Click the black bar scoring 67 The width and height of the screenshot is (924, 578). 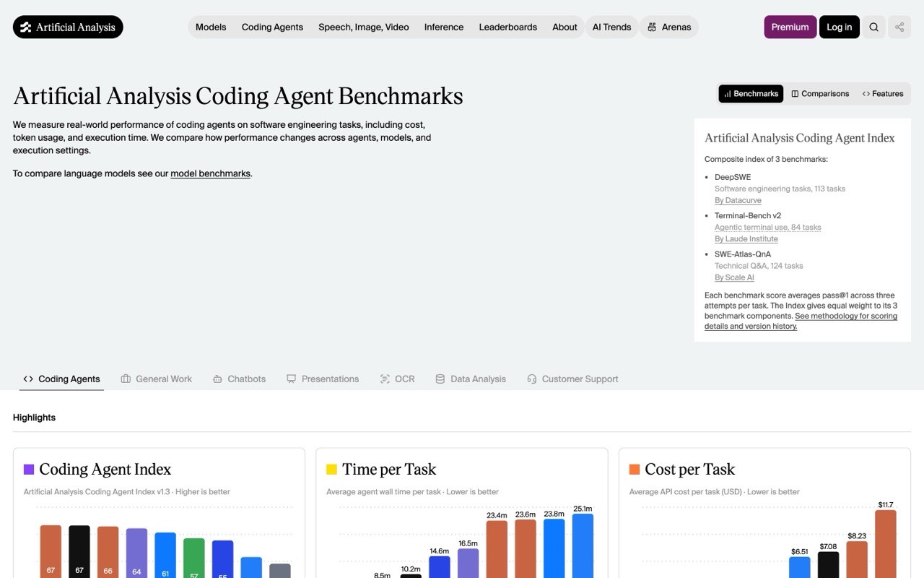[79, 551]
